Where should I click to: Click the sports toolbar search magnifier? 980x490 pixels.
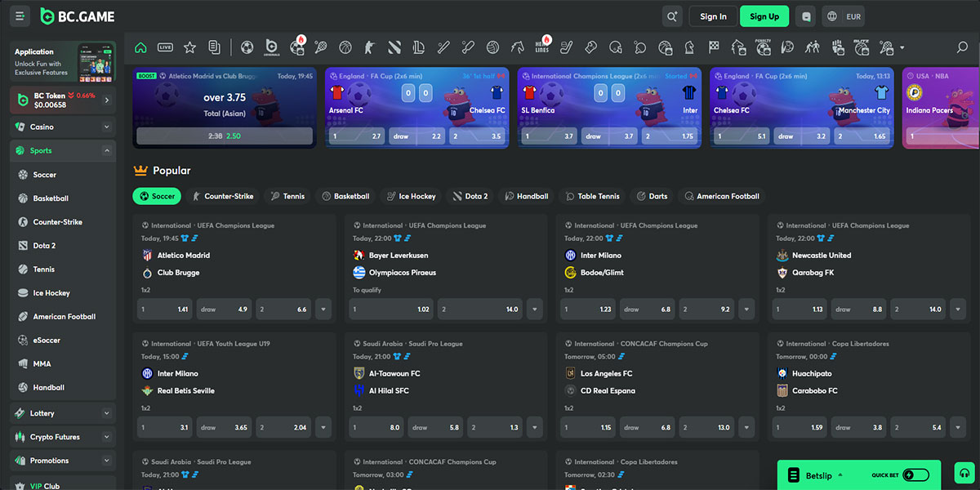coord(962,47)
